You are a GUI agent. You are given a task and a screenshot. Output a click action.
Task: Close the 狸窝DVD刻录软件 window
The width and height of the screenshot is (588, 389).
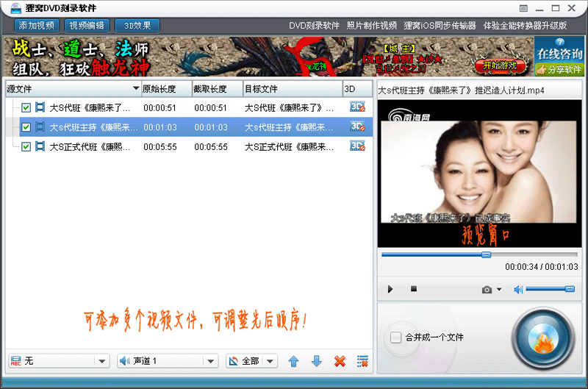pos(572,8)
